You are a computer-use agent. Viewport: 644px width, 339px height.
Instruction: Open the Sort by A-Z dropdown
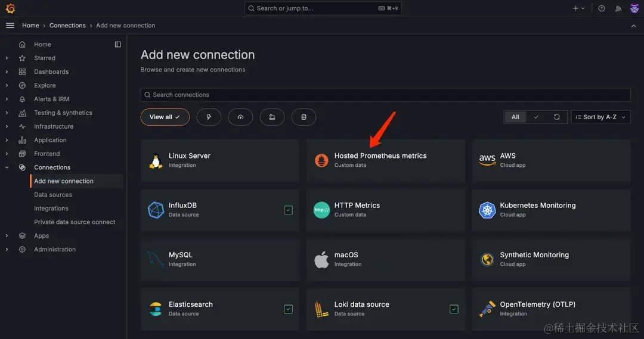[600, 117]
